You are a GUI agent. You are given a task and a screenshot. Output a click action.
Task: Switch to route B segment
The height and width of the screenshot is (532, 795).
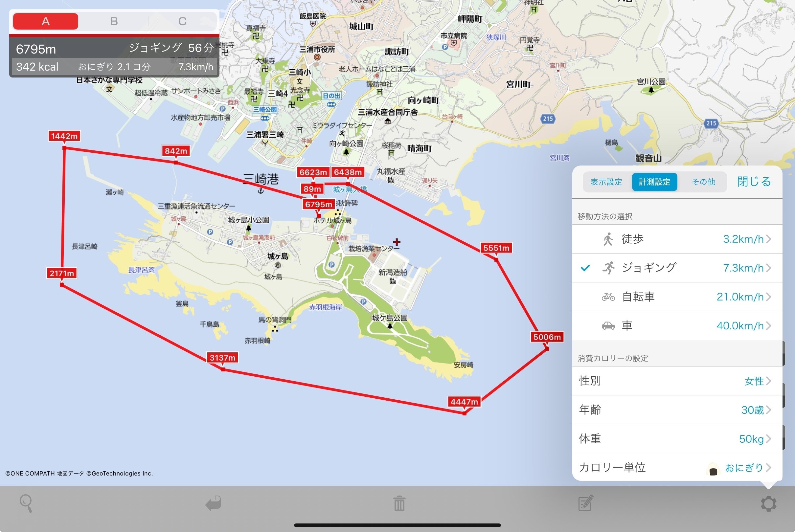pyautogui.click(x=114, y=21)
